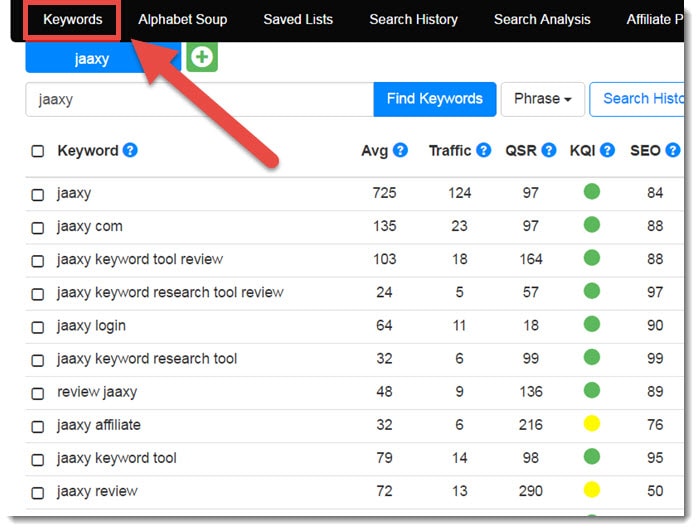Viewport: 699px width, 531px height.
Task: Open the KQI column help icon
Action: (607, 150)
